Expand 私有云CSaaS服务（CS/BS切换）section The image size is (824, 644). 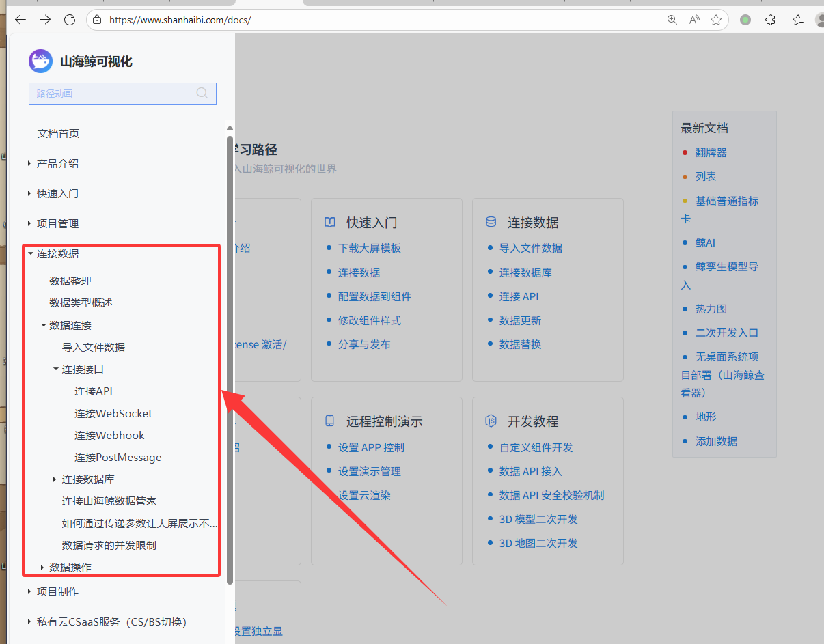[x=29, y=621]
